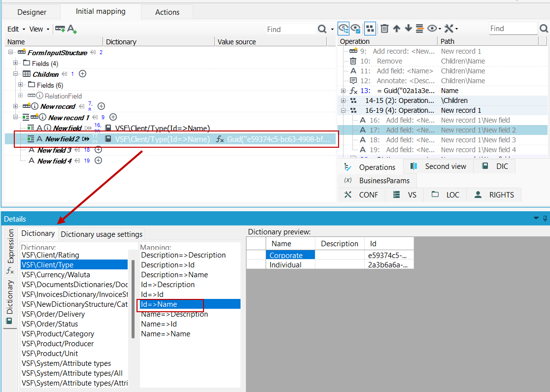Open the View menu
550x392 pixels.
39,29
